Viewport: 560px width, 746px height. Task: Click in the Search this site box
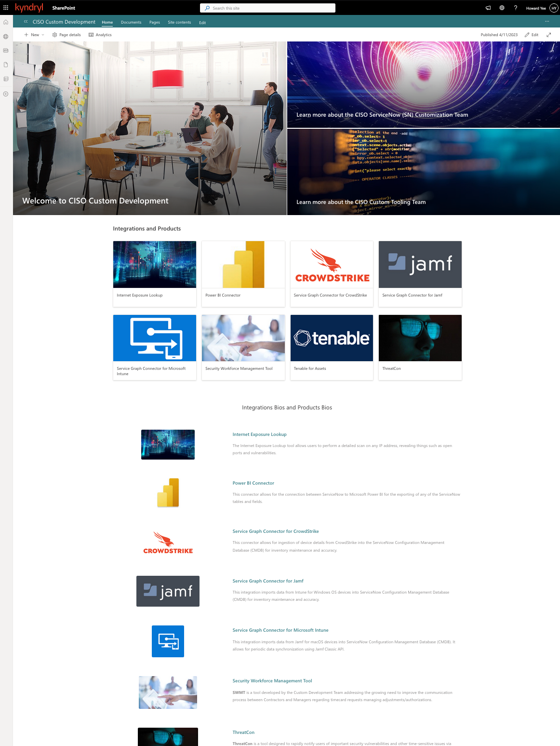click(267, 8)
